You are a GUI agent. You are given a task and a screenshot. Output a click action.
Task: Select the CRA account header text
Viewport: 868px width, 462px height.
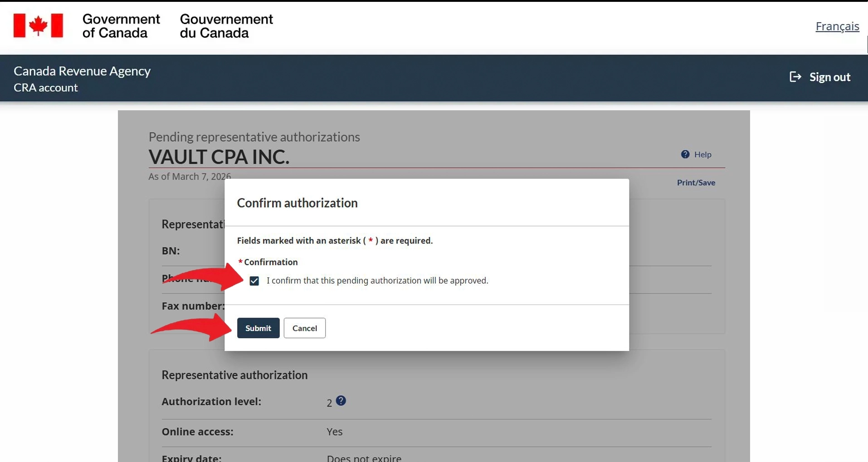[46, 88]
